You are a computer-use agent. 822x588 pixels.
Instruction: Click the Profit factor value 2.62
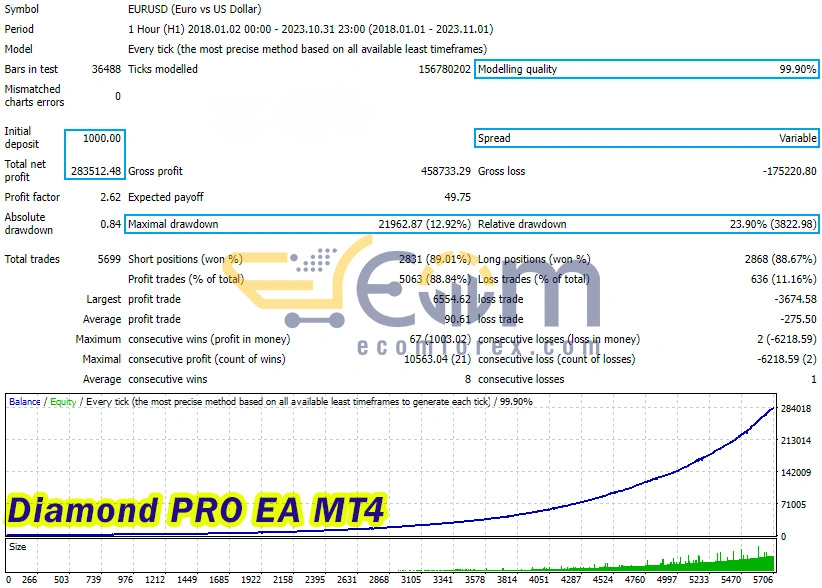click(x=111, y=197)
